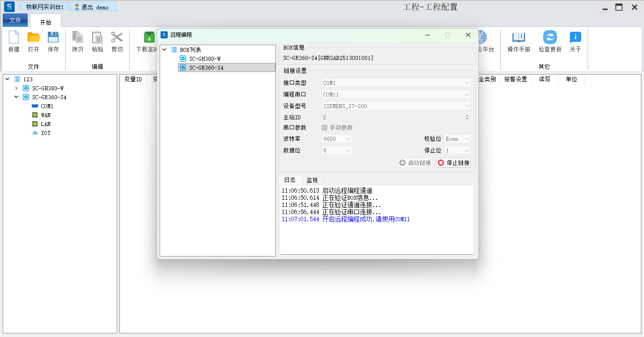Open the File ribbon tab
Viewport: 644px width, 337px height.
click(15, 21)
